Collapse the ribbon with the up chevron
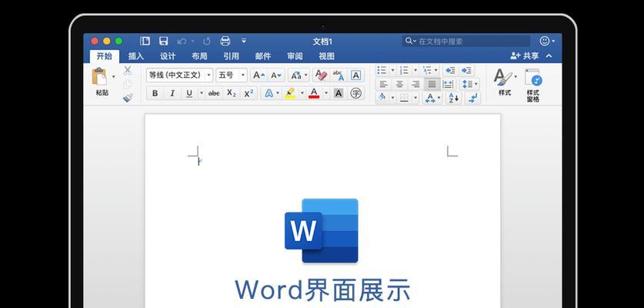Image resolution: width=644 pixels, height=308 pixels. click(549, 56)
